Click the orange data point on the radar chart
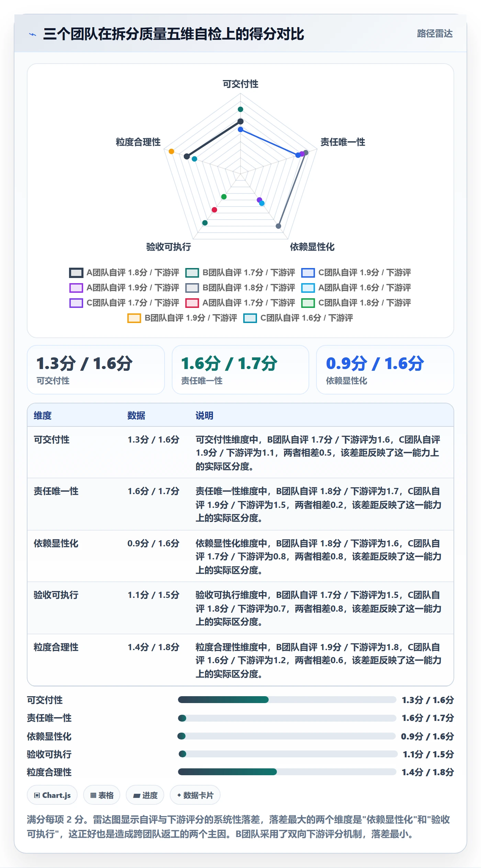 click(x=171, y=152)
